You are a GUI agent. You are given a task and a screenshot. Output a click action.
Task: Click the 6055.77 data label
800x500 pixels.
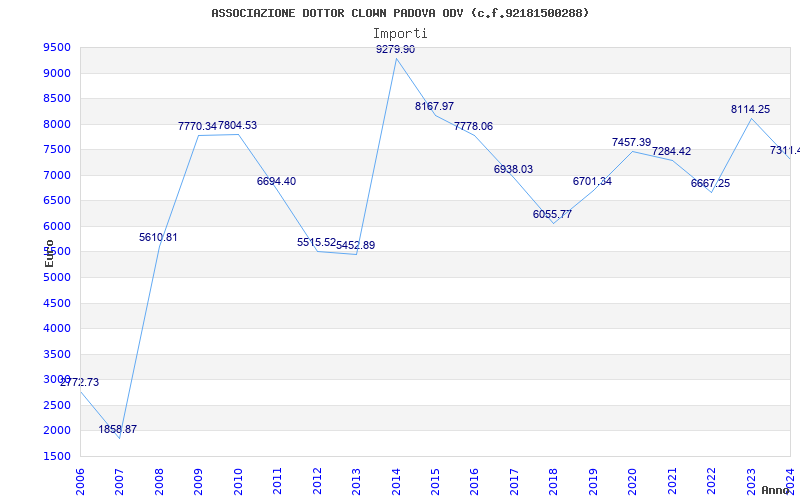pos(553,215)
